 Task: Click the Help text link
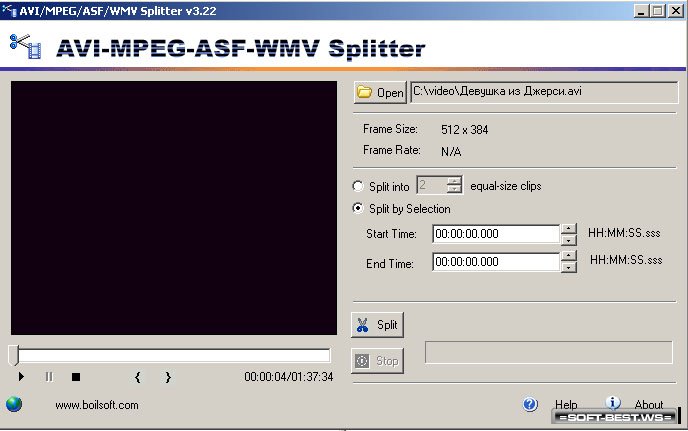566,405
